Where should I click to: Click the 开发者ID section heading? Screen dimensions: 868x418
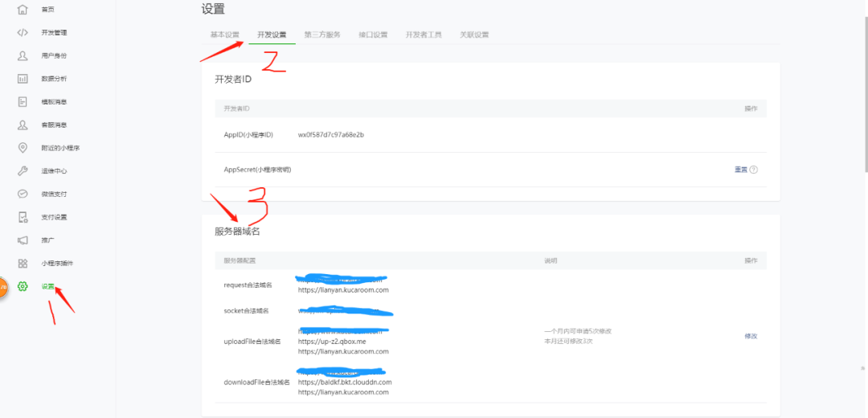(x=233, y=80)
